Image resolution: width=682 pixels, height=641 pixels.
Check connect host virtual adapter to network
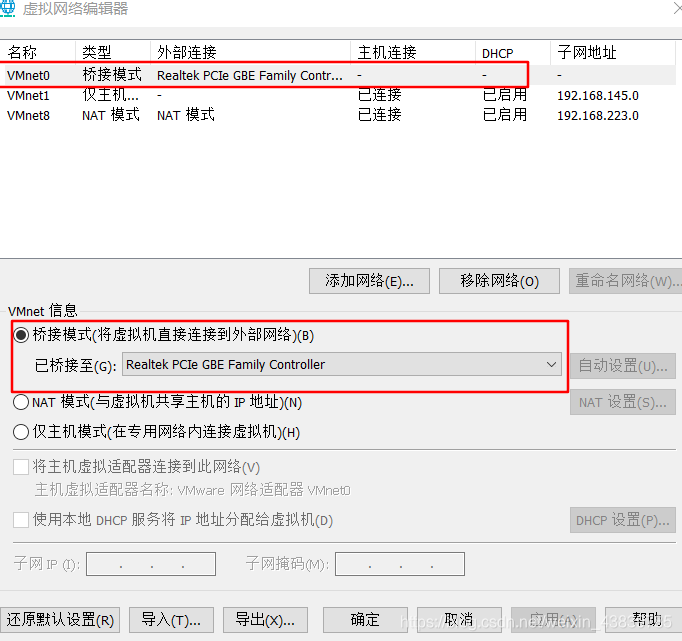tap(21, 467)
